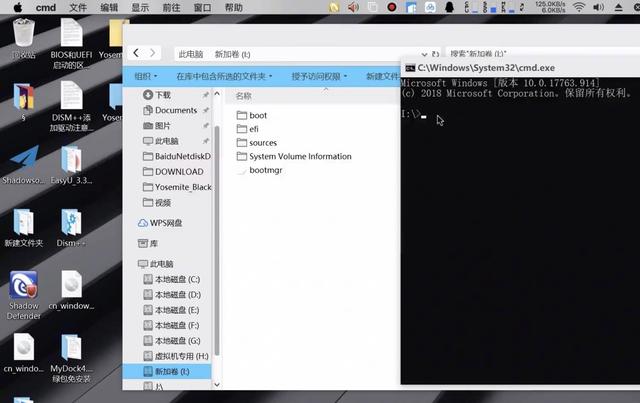
Task: Select the efi folder
Action: tap(248, 129)
